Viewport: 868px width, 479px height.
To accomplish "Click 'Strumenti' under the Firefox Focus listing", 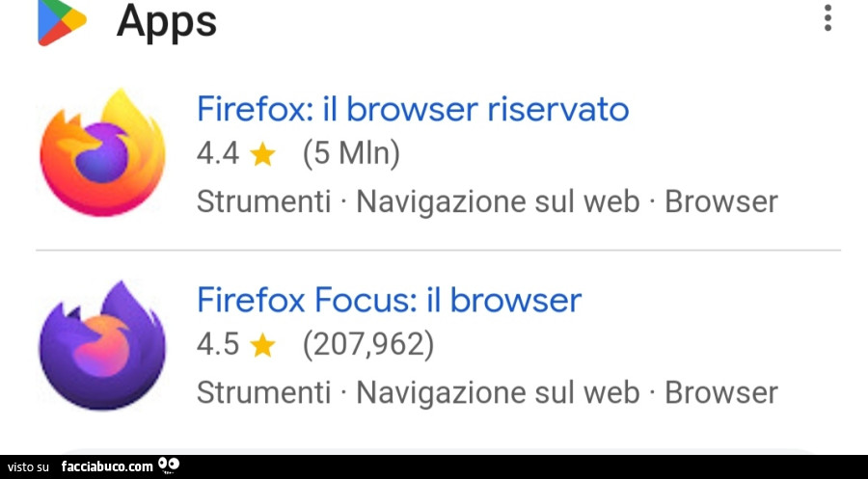I will click(262, 392).
